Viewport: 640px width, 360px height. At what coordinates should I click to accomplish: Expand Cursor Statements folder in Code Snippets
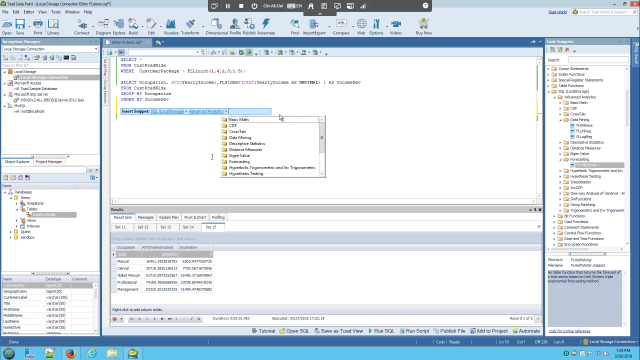tap(549, 69)
